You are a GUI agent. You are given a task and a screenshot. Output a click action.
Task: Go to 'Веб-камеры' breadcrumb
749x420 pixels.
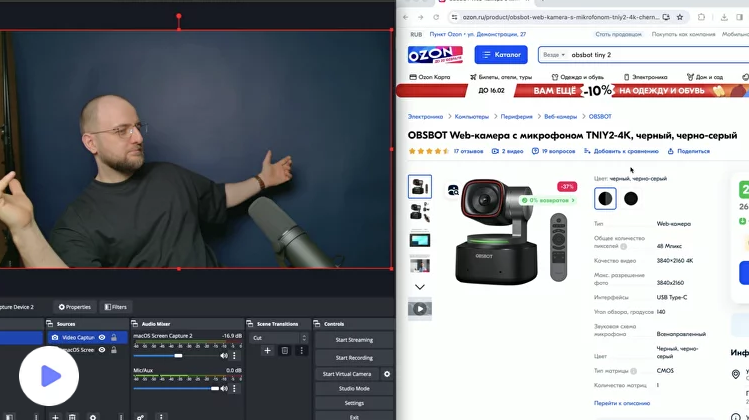tap(560, 116)
